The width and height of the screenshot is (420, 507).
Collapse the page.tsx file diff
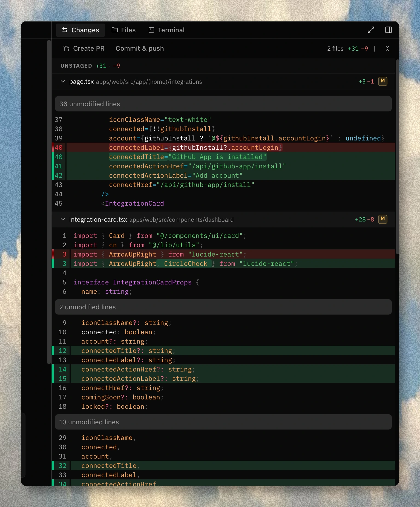point(63,82)
